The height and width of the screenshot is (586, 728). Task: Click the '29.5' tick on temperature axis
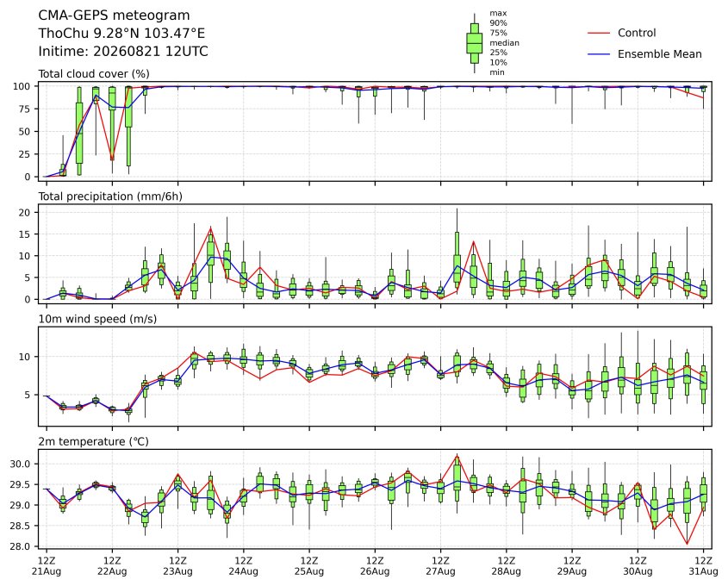pos(21,484)
